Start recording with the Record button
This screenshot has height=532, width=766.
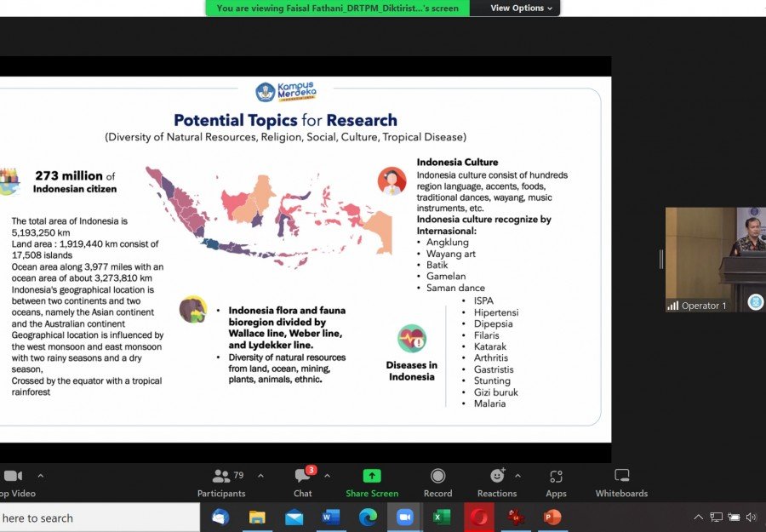pyautogui.click(x=437, y=482)
